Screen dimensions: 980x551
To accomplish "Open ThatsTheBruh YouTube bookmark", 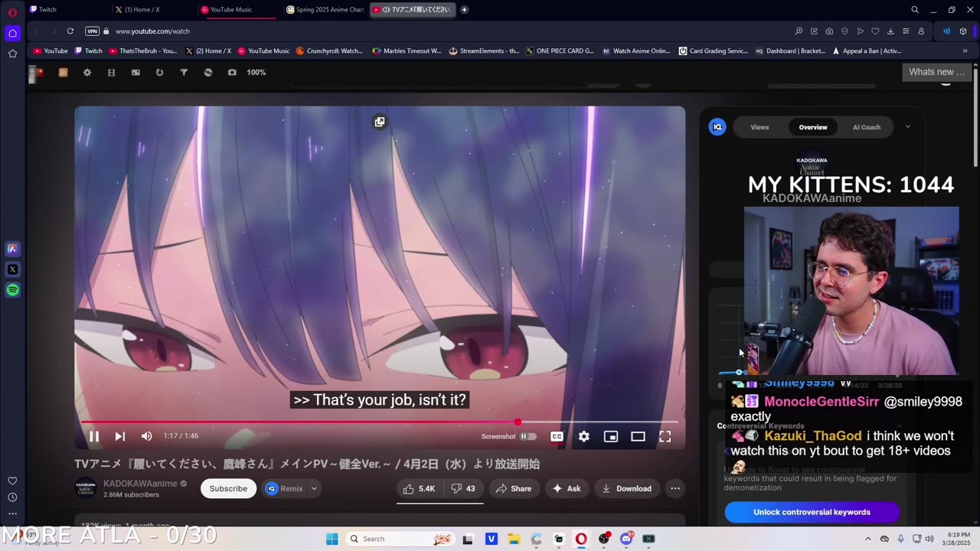I will [x=143, y=51].
